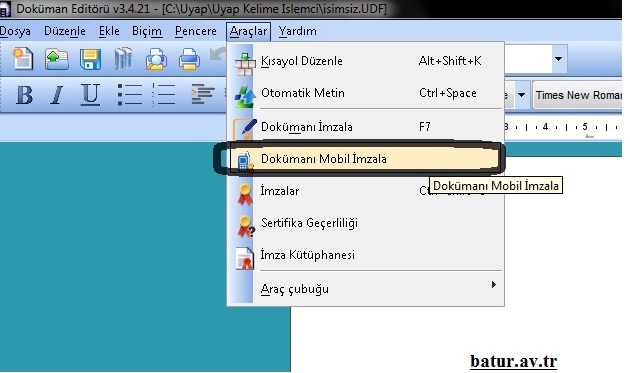Toggle Underline formatting
Screen dimensions: 630x373
90,95
